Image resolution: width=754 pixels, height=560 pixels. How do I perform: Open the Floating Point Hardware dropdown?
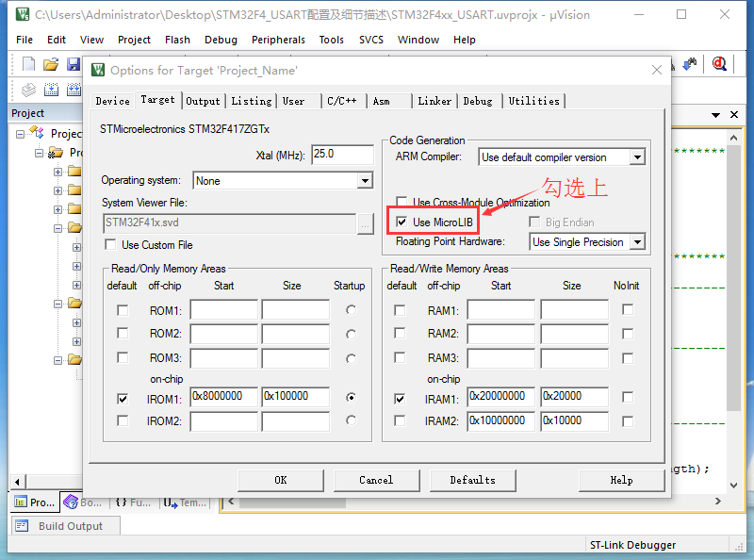point(637,241)
